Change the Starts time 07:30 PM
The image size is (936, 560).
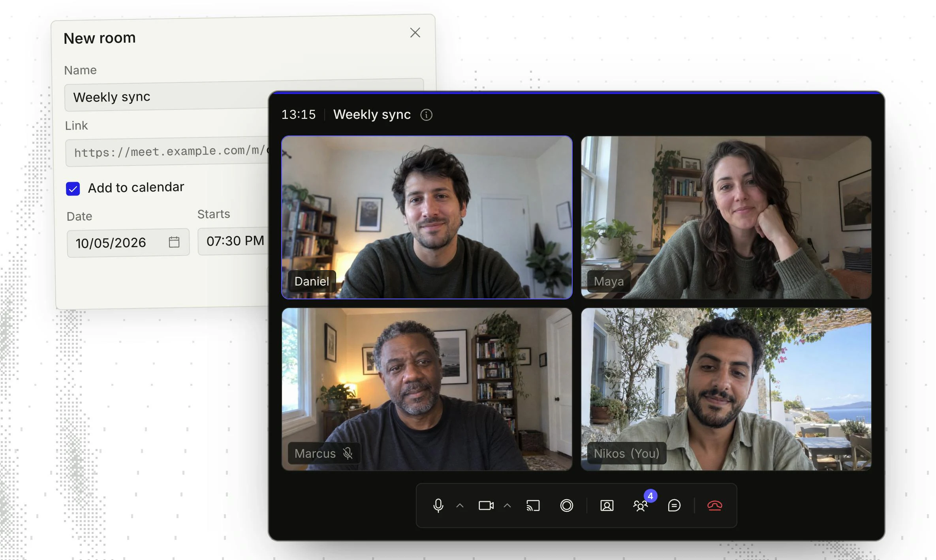pyautogui.click(x=233, y=241)
